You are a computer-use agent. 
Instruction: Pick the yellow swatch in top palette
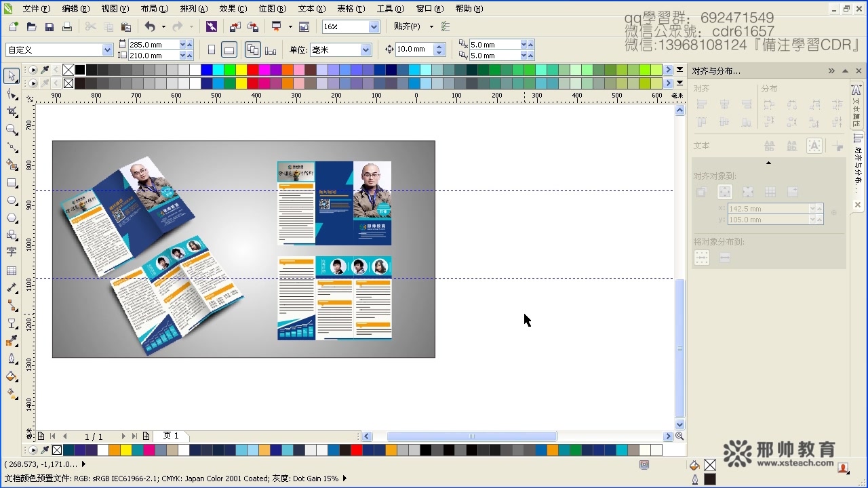coord(241,70)
